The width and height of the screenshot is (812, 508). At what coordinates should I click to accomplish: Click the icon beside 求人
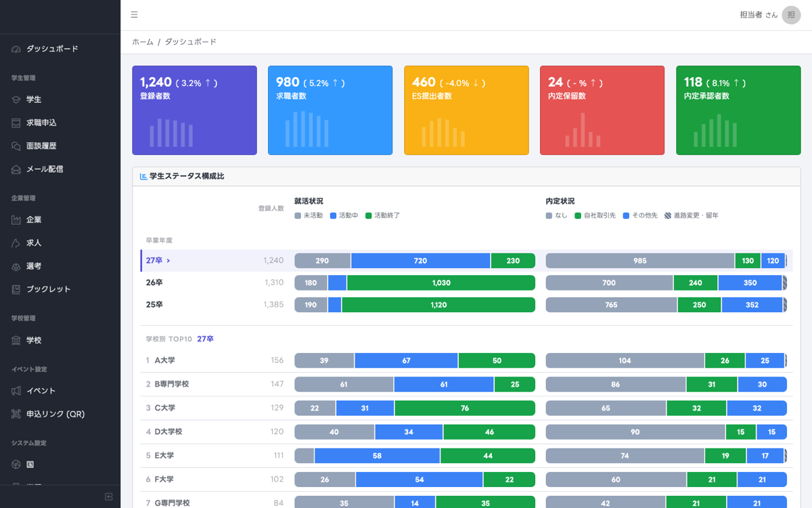[16, 242]
